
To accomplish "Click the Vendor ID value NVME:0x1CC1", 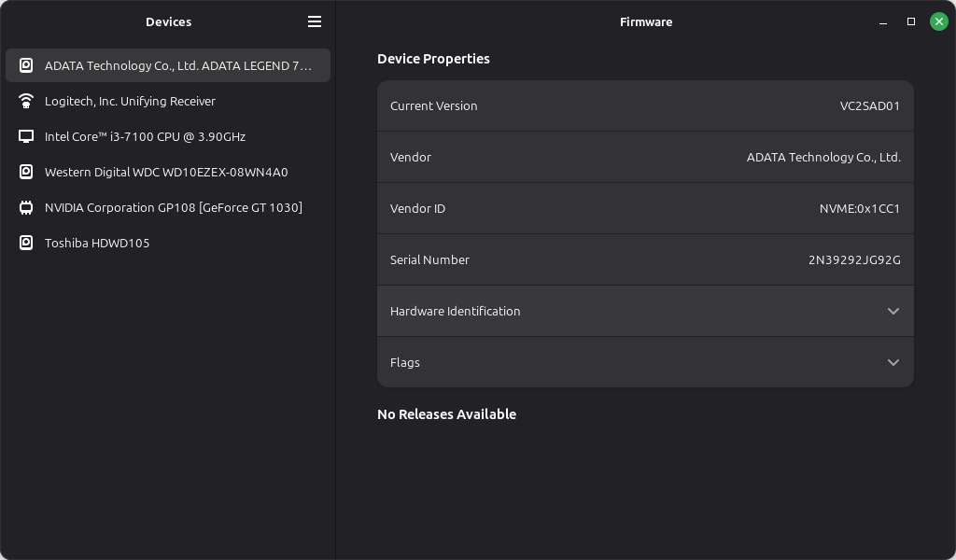I will [859, 208].
